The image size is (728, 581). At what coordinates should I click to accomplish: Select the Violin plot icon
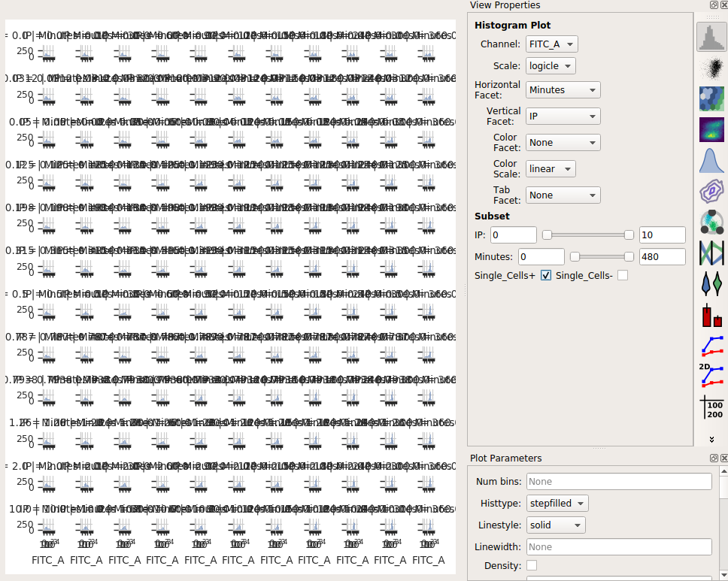click(x=711, y=283)
